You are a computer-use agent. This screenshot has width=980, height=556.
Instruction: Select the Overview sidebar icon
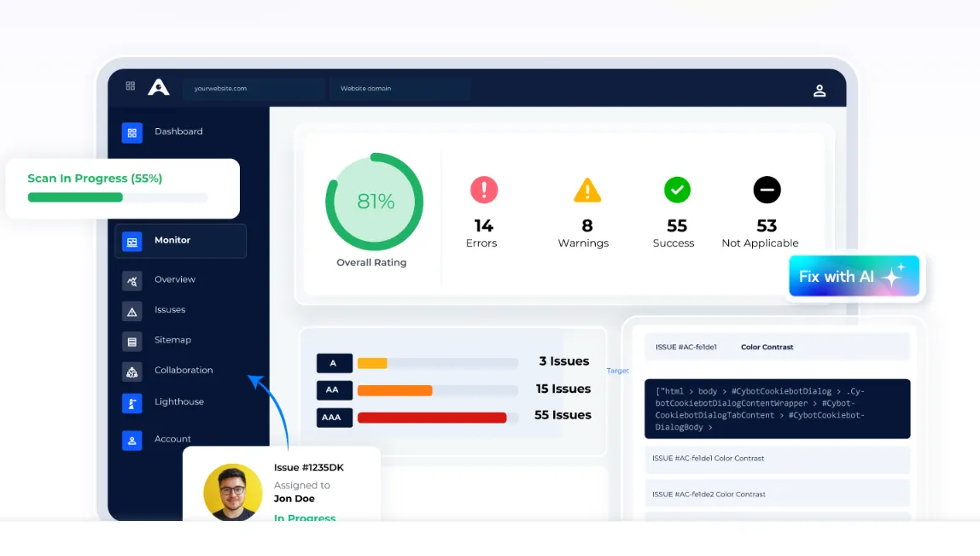click(x=131, y=280)
